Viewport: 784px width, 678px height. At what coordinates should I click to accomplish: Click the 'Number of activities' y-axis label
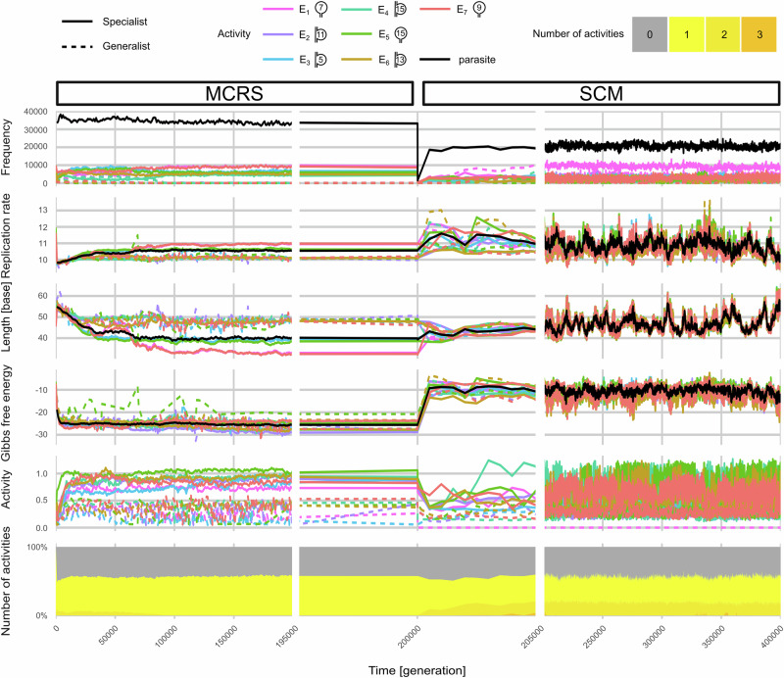(x=6, y=580)
